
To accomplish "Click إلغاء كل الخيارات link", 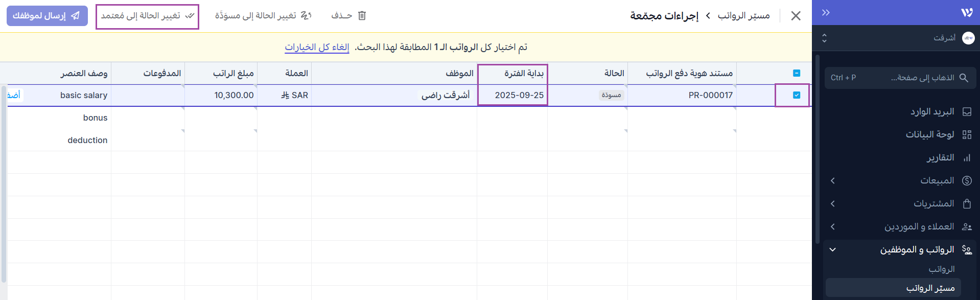I will point(317,48).
